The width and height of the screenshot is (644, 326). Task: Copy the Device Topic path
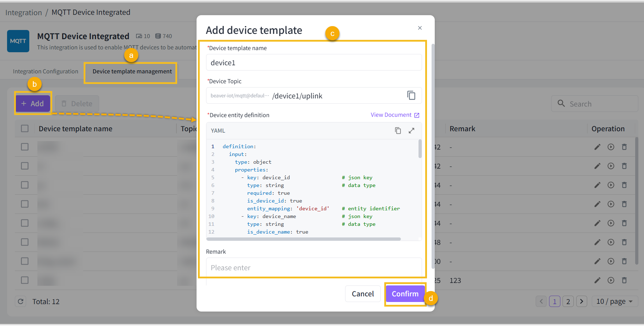pos(411,96)
